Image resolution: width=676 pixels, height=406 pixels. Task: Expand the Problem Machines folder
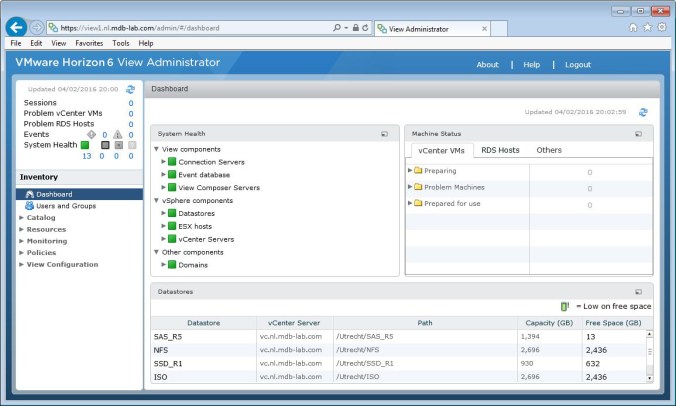click(410, 187)
